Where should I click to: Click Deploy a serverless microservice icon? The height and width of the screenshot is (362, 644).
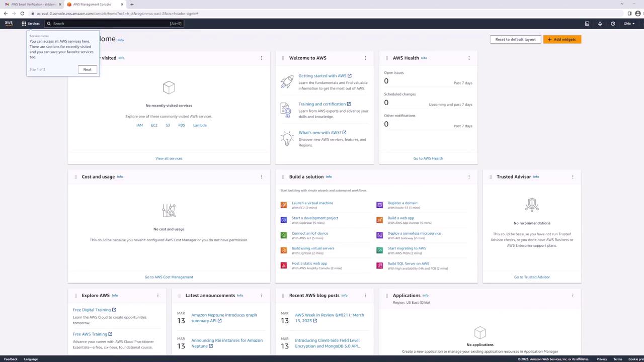pos(379,235)
